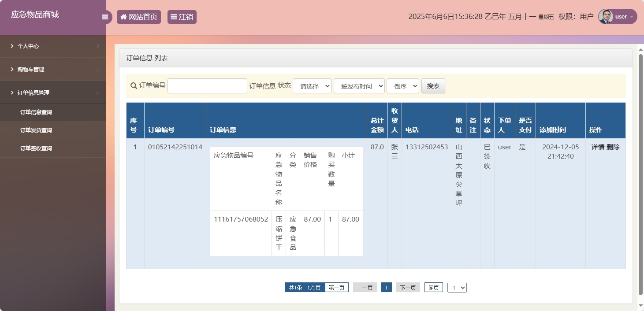Open the page number dropdown in pagination
This screenshot has height=311, width=644.
coord(457,287)
